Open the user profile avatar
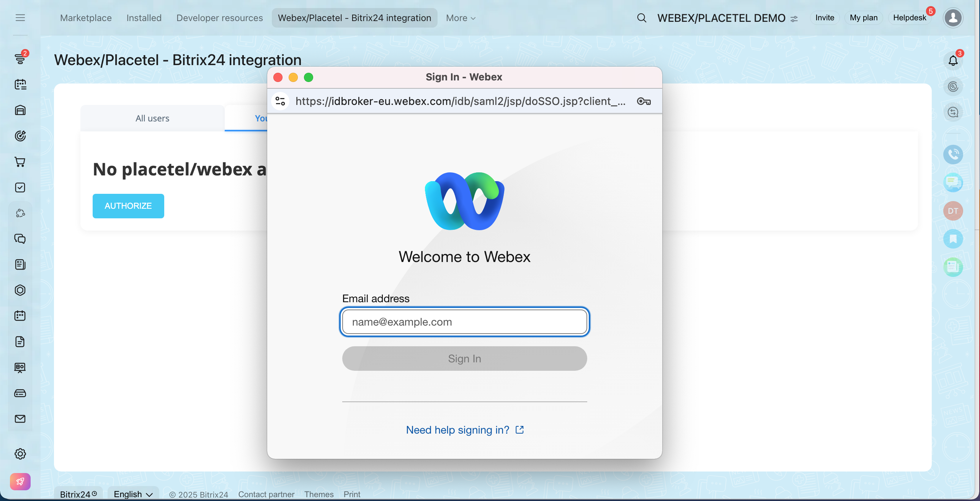The image size is (980, 501). point(953,18)
